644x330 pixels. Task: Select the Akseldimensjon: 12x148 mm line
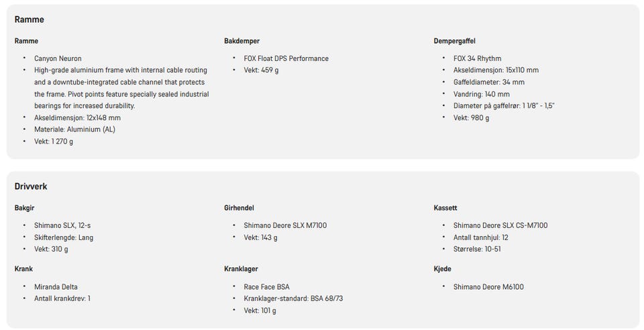(77, 117)
